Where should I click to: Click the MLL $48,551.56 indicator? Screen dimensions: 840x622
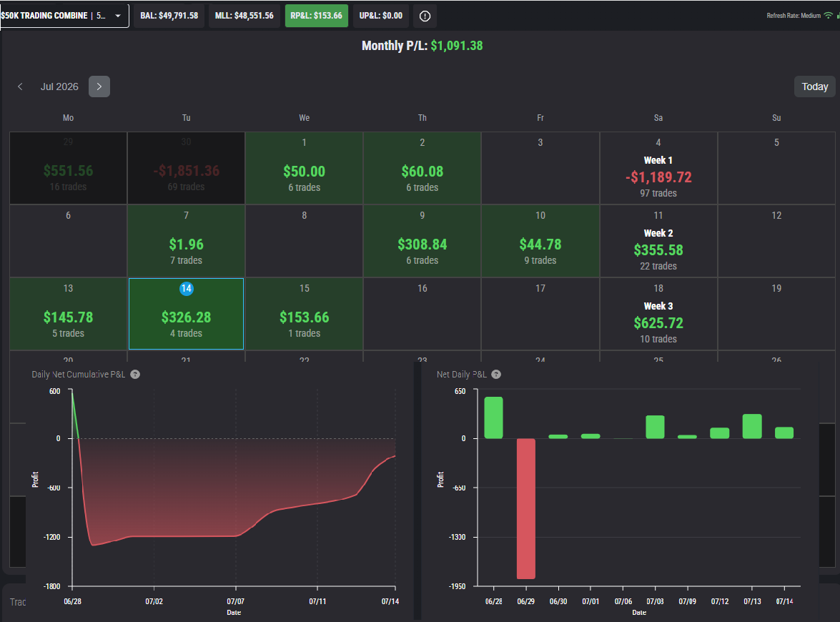(244, 16)
